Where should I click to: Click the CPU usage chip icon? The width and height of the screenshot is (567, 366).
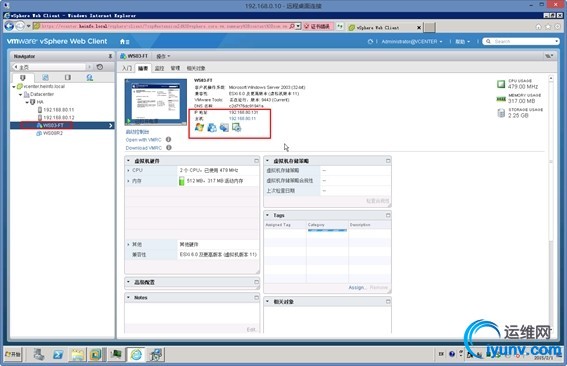tap(501, 84)
